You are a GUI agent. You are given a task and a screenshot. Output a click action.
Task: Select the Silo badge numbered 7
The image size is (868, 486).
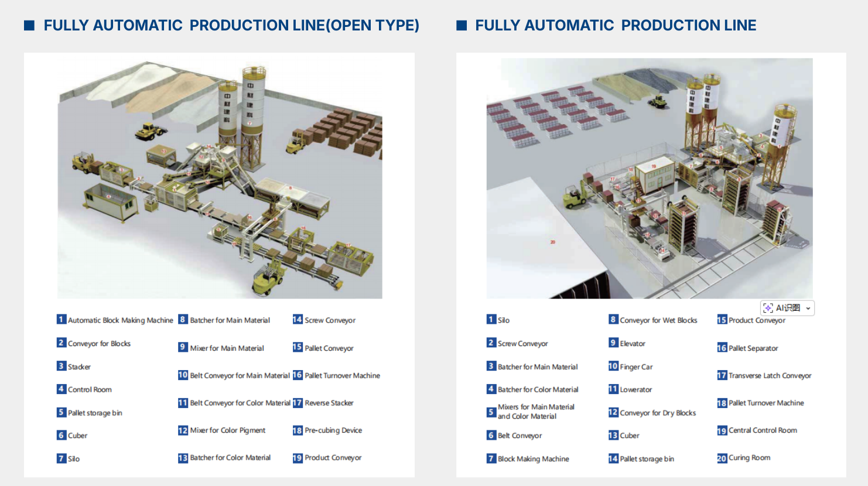60,458
